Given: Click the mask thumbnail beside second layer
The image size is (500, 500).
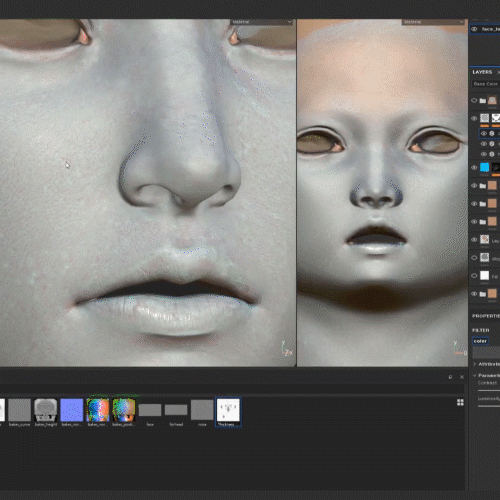Looking at the screenshot, I should 496,118.
